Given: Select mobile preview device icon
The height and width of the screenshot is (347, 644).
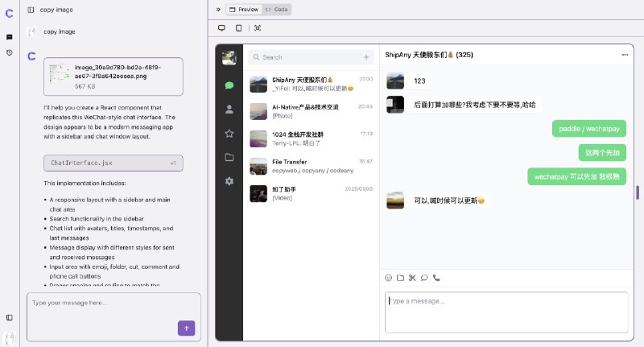Looking at the screenshot, I should pos(238,28).
